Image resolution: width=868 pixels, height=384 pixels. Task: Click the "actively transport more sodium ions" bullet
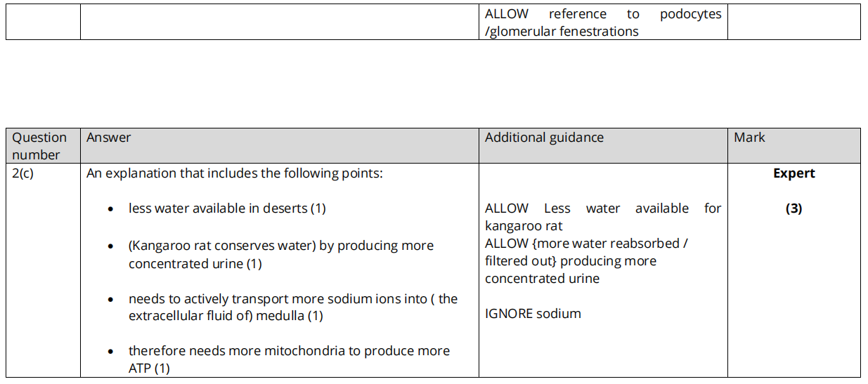coord(292,307)
